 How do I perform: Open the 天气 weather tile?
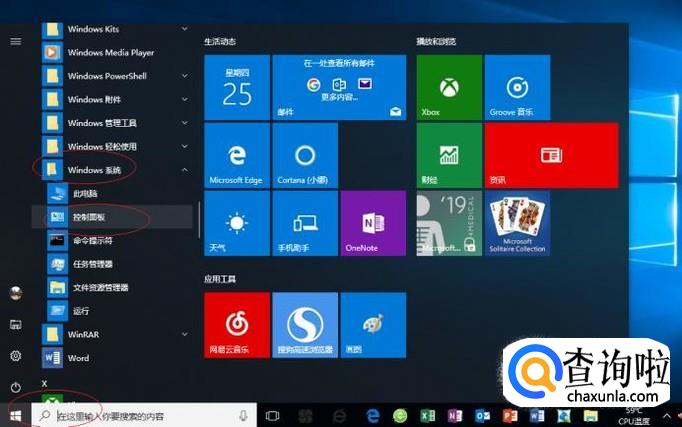point(236,223)
